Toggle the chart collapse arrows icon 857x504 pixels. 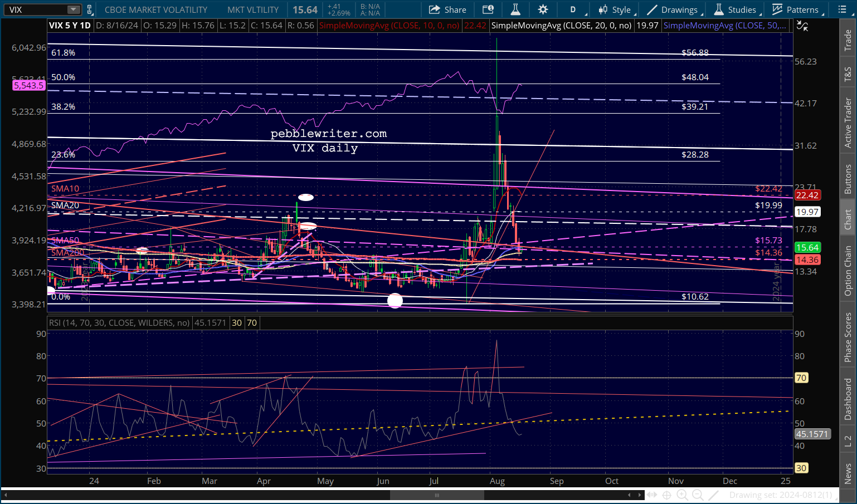802,26
